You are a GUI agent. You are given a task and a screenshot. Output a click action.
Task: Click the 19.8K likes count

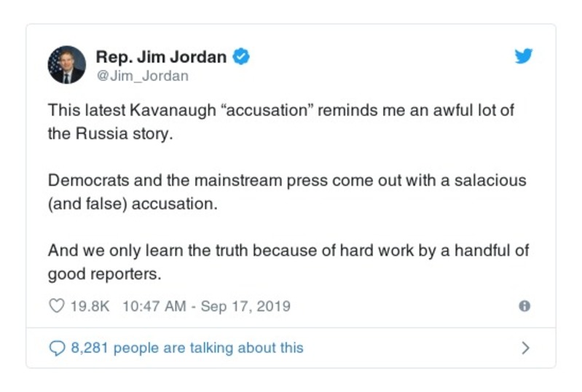pyautogui.click(x=90, y=306)
